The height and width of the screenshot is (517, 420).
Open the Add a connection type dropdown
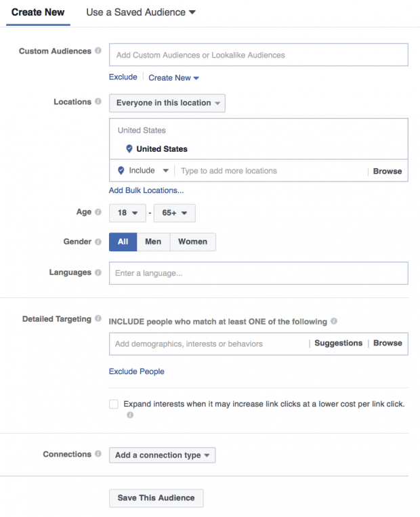pyautogui.click(x=162, y=455)
